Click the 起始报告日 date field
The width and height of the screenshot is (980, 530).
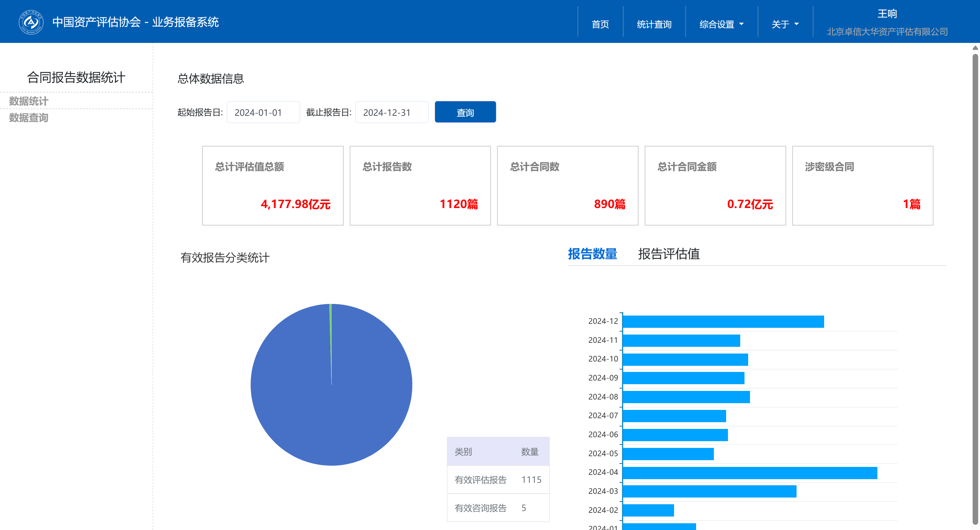263,112
